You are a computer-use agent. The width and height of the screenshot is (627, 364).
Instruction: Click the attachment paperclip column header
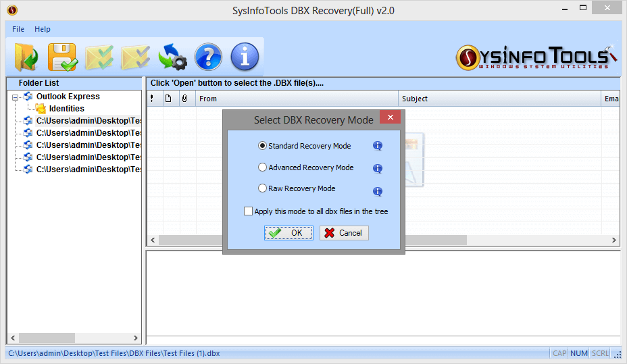pos(184,99)
